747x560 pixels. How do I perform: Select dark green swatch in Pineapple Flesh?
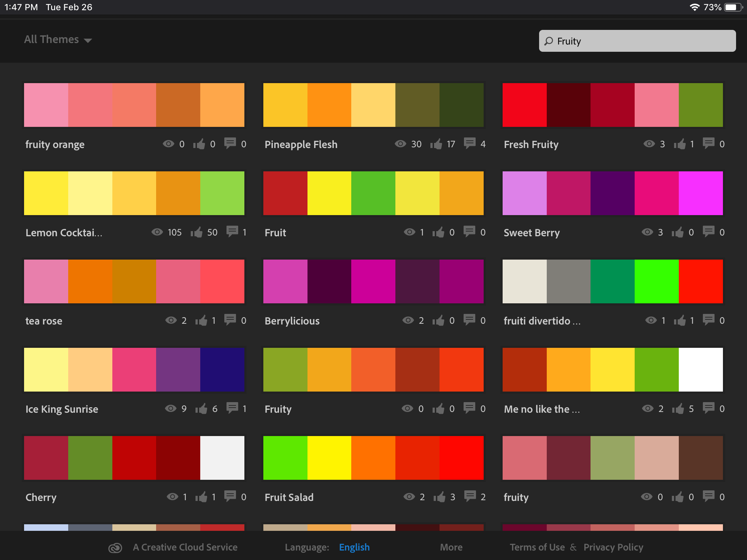(x=461, y=105)
